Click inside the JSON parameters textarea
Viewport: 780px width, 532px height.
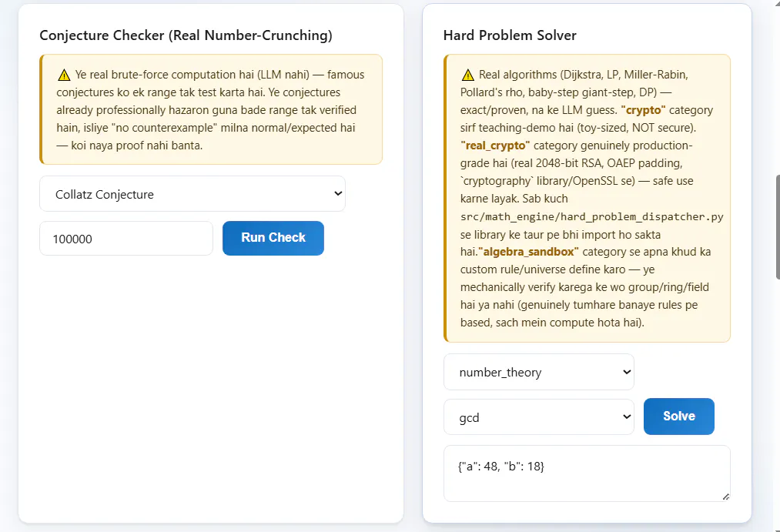(x=587, y=473)
